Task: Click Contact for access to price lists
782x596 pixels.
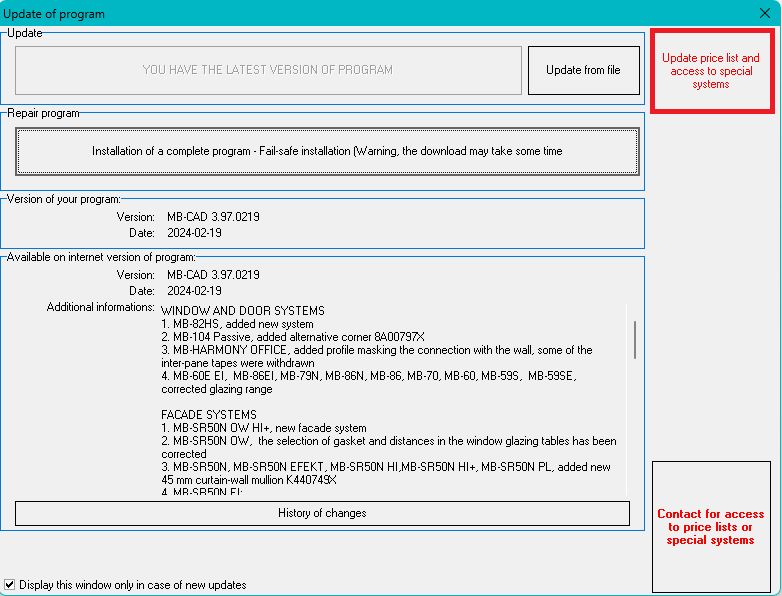Action: tap(711, 527)
